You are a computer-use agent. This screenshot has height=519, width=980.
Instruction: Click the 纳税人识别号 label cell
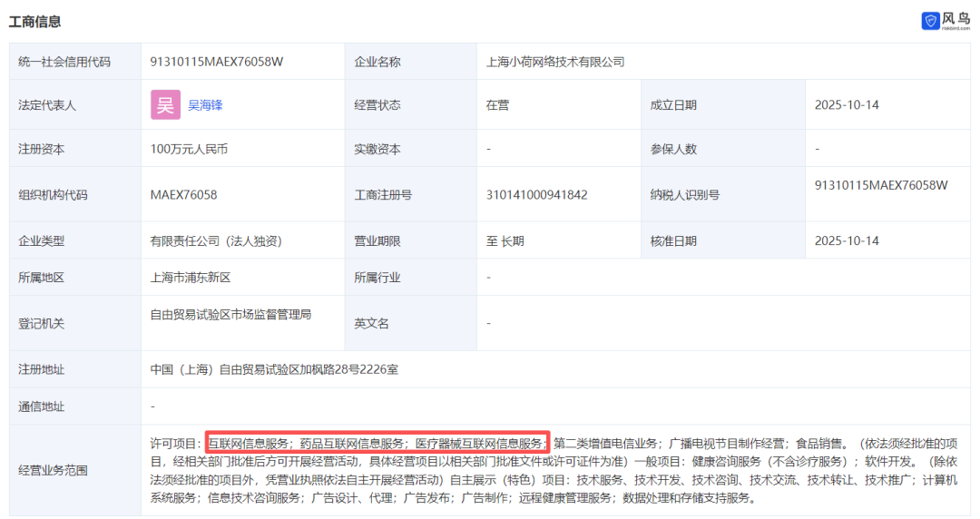[723, 194]
